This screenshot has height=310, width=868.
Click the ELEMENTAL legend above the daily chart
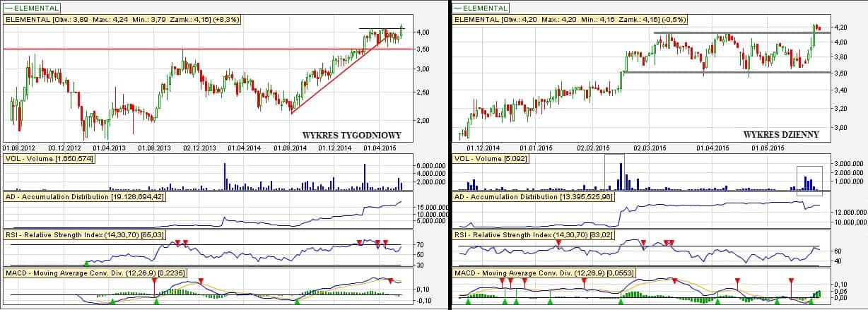[x=480, y=8]
